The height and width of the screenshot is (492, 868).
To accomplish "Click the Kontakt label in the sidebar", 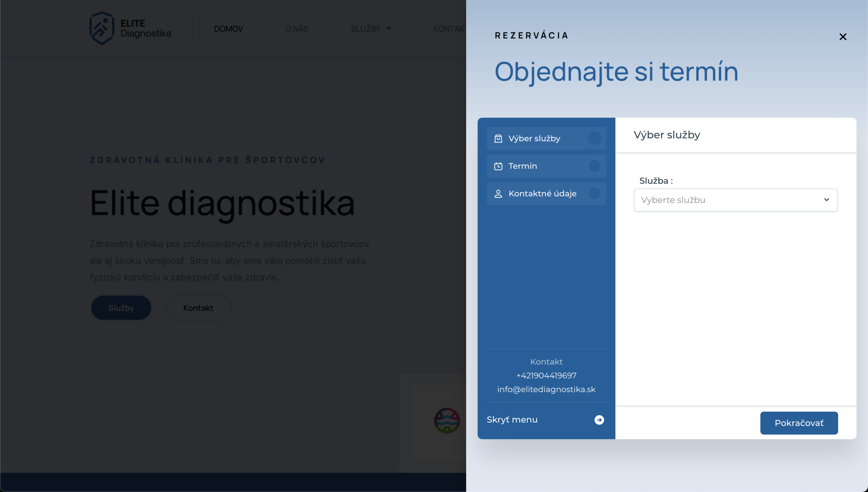I will point(546,362).
